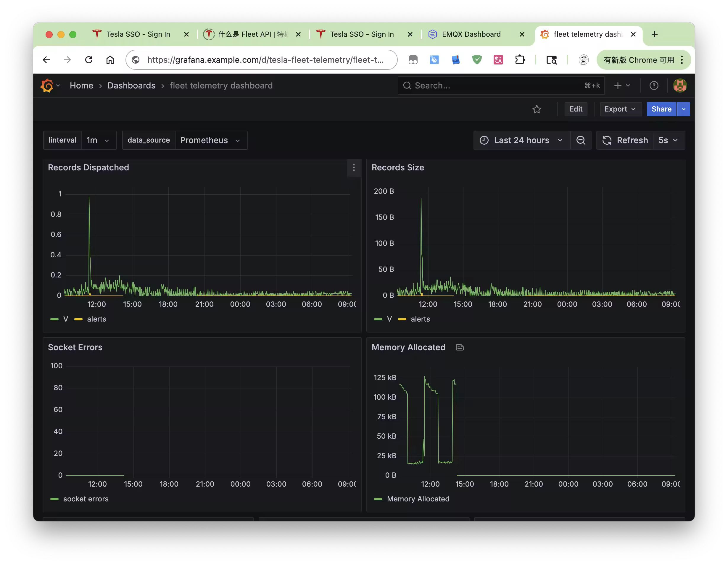Close the EMQX Dashboard tab
728x565 pixels.
click(x=522, y=34)
